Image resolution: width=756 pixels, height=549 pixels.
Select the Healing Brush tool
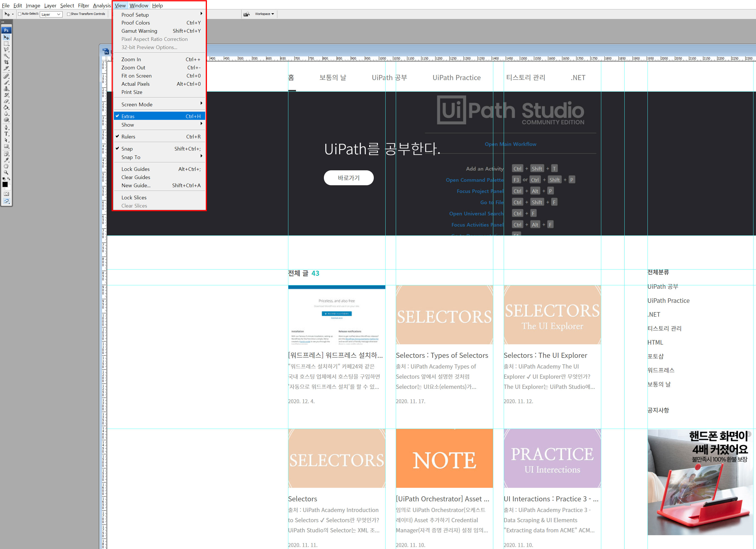tap(6, 76)
